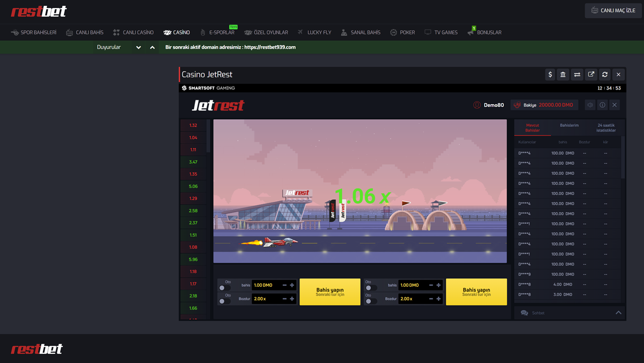This screenshot has width=644, height=363.
Task: Increase bahis amount in first betting panel
Action: (x=292, y=285)
